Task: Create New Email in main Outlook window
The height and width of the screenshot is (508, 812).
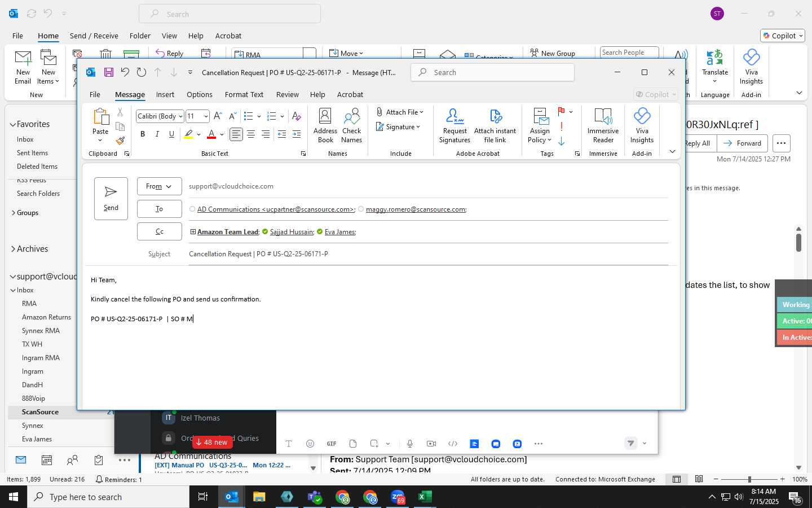Action: click(23, 67)
